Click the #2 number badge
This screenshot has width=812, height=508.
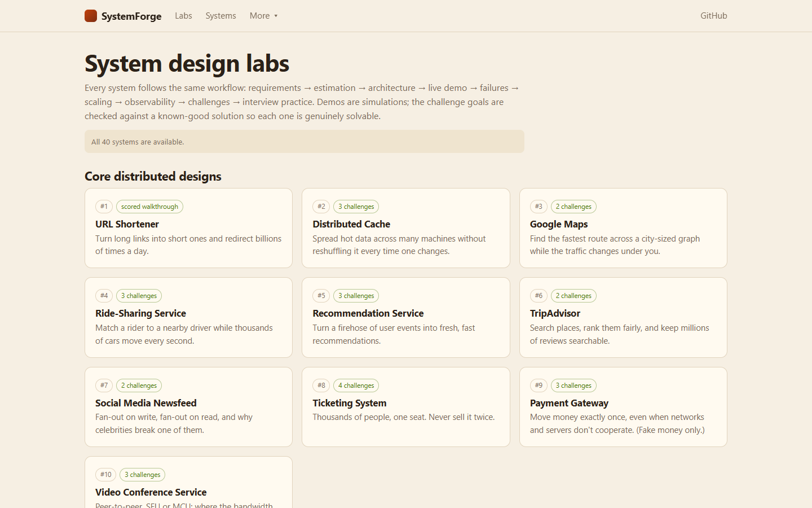point(321,207)
